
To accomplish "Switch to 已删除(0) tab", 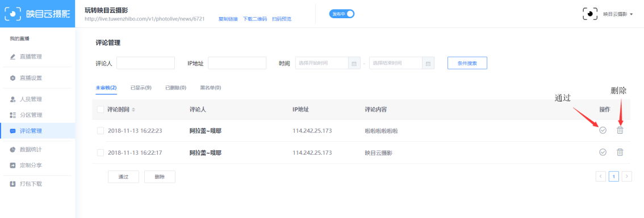I will point(176,88).
